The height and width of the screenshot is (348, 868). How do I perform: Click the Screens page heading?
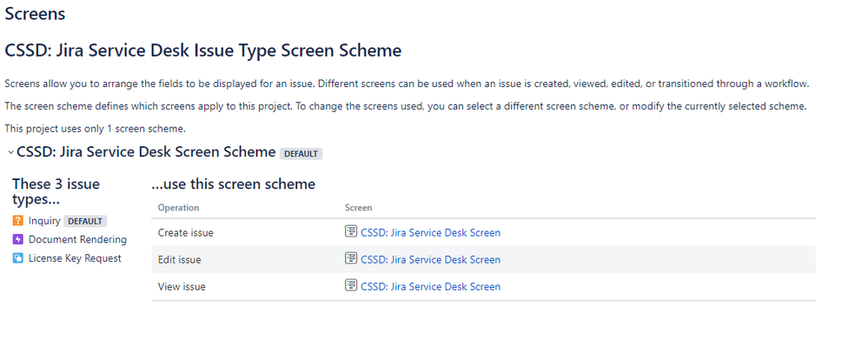[35, 14]
